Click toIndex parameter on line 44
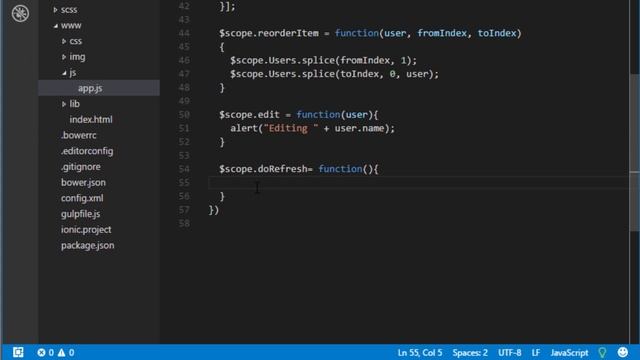 (x=497, y=33)
